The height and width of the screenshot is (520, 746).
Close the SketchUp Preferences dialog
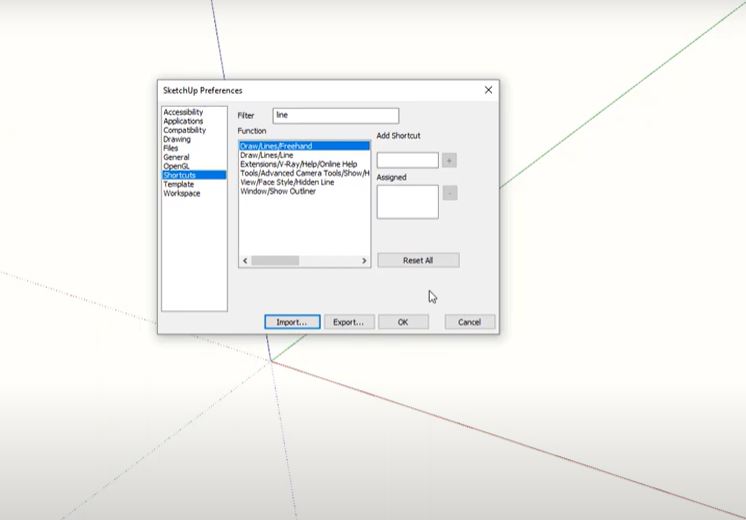(488, 90)
